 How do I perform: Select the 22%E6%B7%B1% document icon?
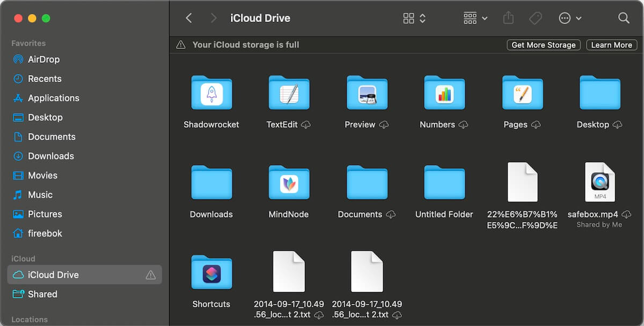pos(522,182)
